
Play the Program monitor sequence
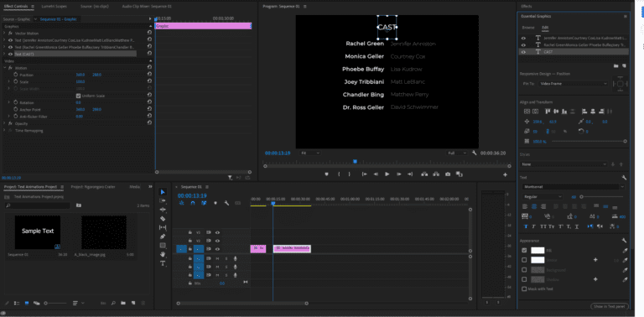coord(387,174)
